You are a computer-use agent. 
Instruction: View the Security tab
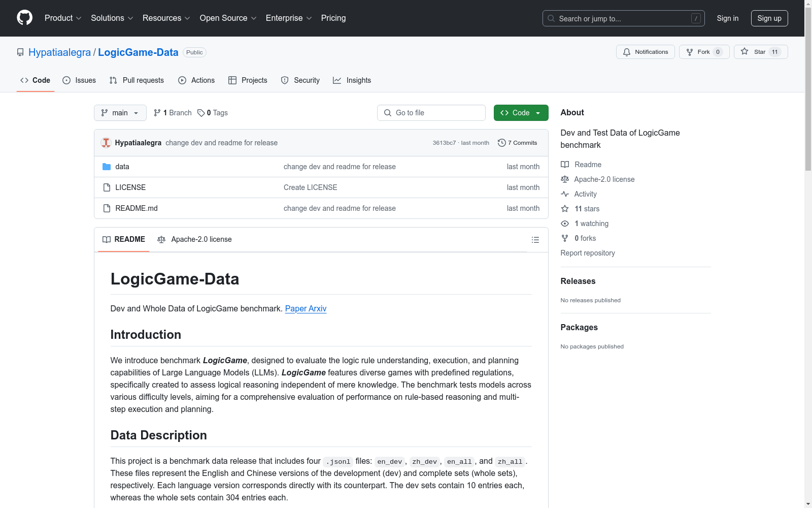pyautogui.click(x=300, y=80)
